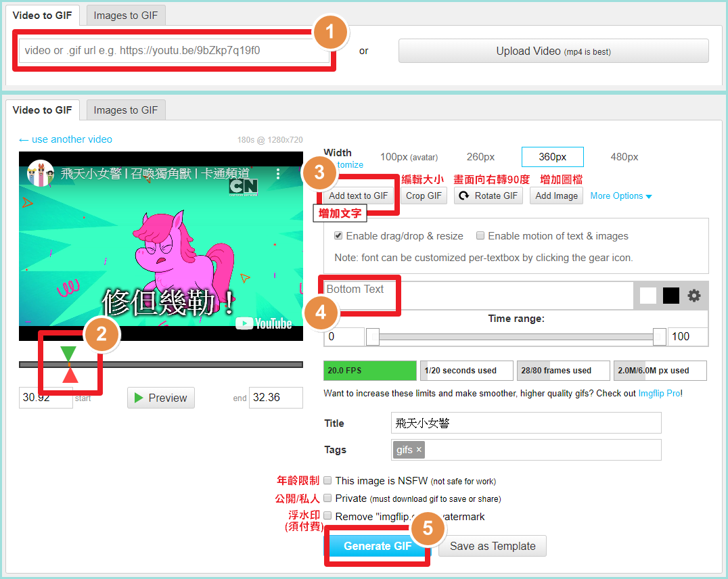This screenshot has height=579, width=728.
Task: Open the YouTube video three-dot menu
Action: (277, 174)
